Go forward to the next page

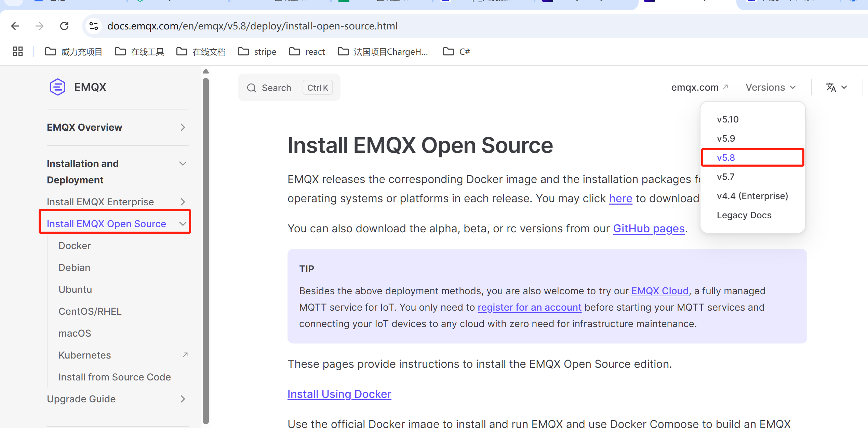pyautogui.click(x=40, y=26)
